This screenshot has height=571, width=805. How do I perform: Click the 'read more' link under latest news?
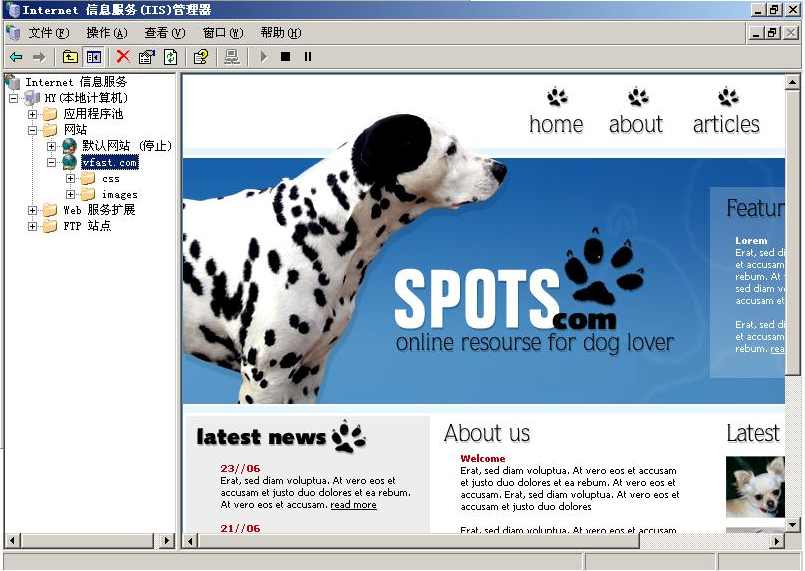(x=353, y=505)
